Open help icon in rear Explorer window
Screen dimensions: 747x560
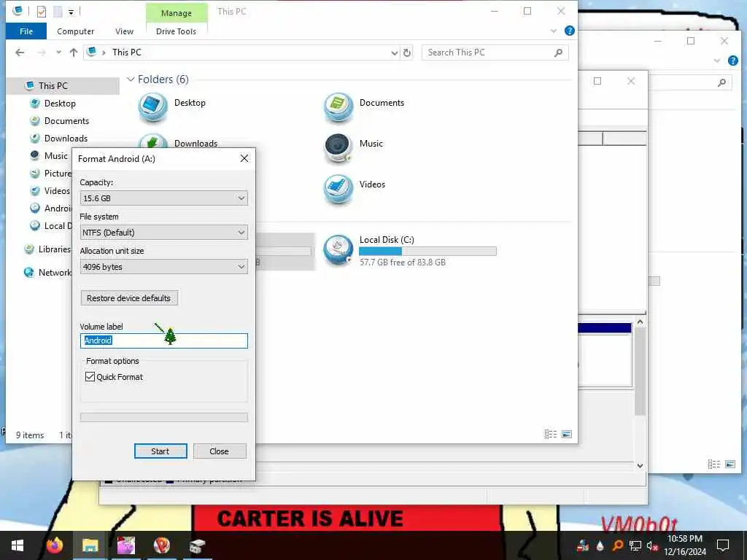tap(733, 61)
